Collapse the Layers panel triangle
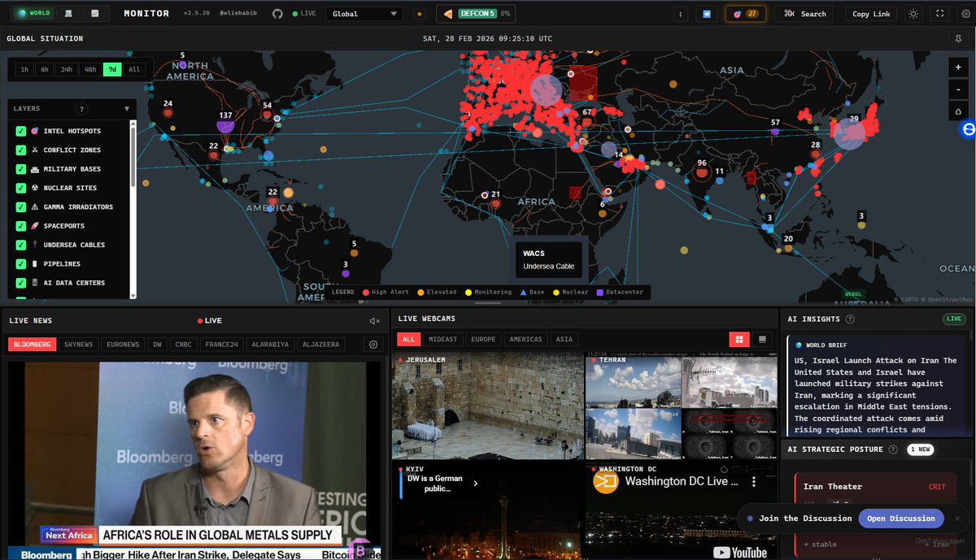The width and height of the screenshot is (976, 560). [x=127, y=109]
